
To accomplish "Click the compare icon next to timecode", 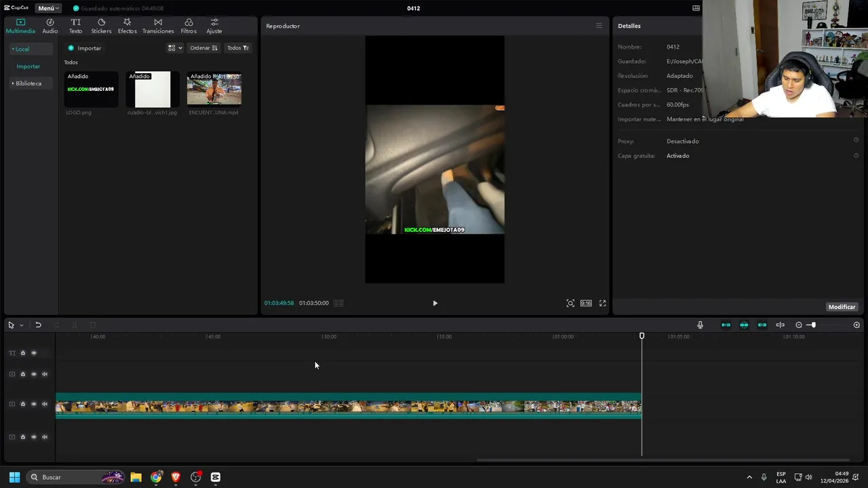I will click(x=339, y=303).
